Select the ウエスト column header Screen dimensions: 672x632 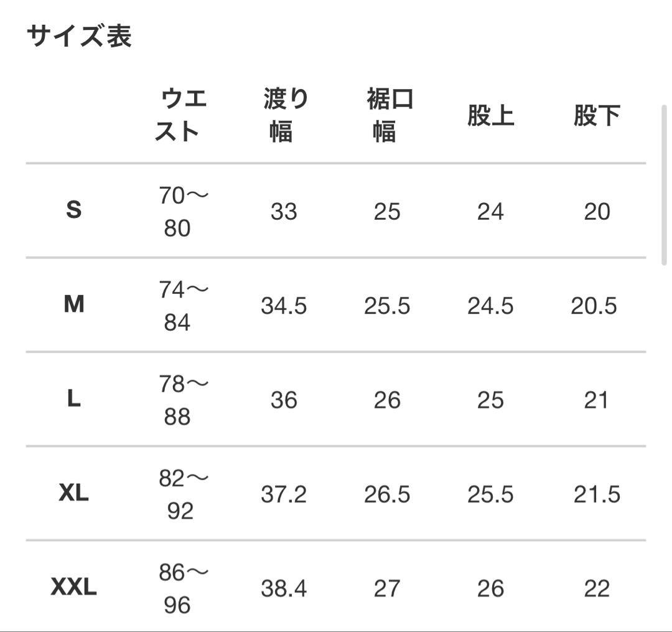[x=180, y=115]
